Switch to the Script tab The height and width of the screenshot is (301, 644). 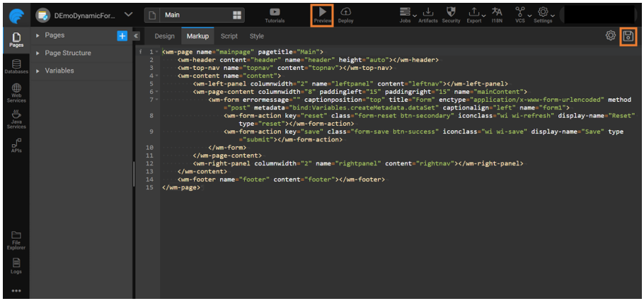click(x=229, y=36)
